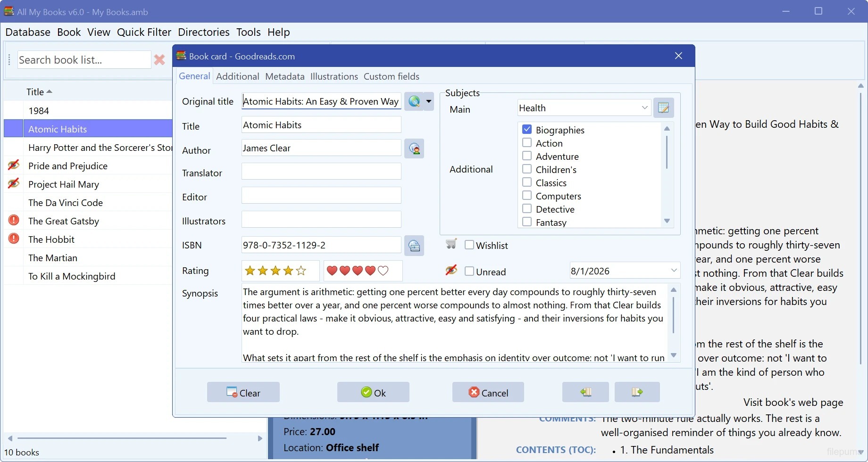Open the Quick Filter menu

[x=144, y=32]
